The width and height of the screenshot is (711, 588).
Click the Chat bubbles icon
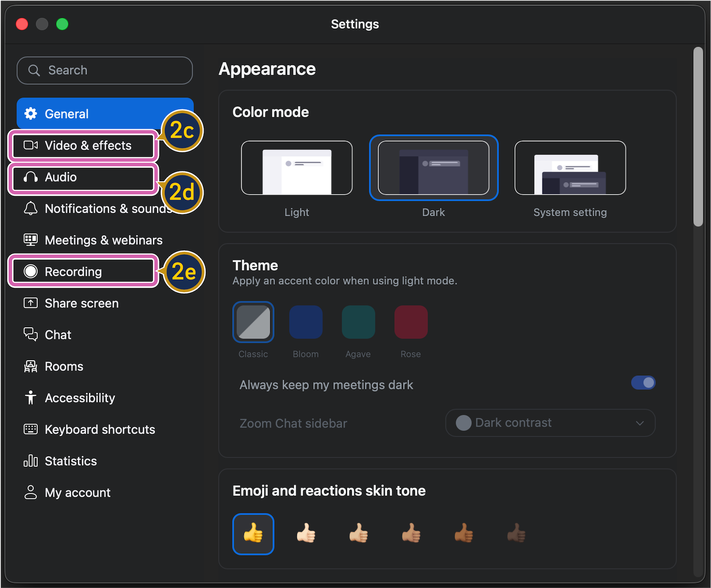(x=31, y=334)
